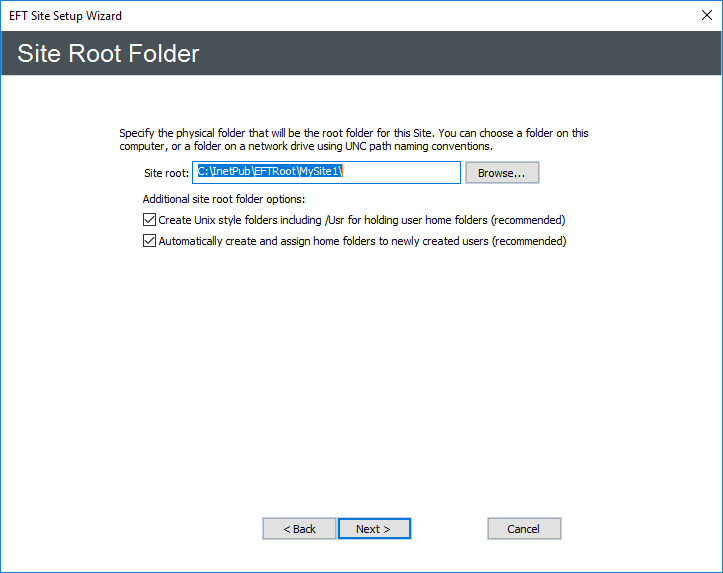This screenshot has height=573, width=723.
Task: Click the empty end of Site root field
Action: pyautogui.click(x=420, y=173)
